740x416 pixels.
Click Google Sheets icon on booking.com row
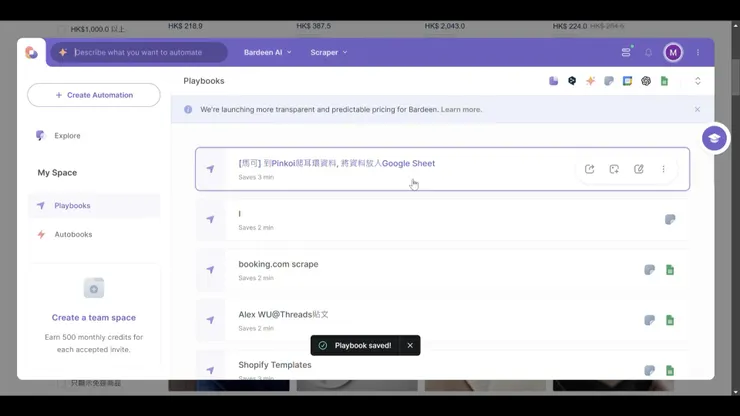click(x=670, y=270)
